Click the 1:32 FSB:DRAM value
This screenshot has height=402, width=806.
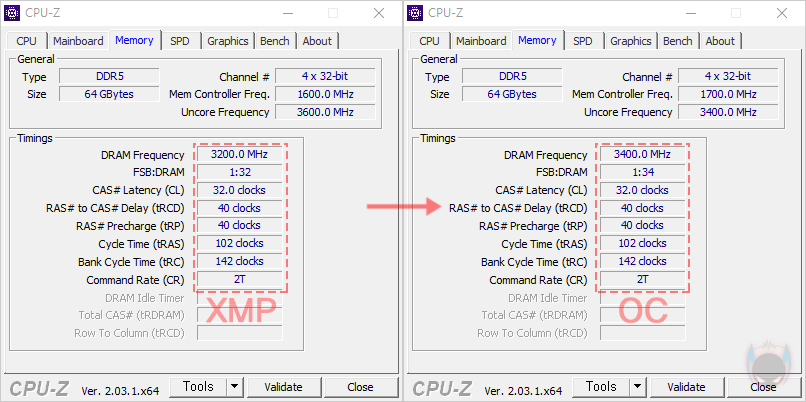pyautogui.click(x=240, y=172)
